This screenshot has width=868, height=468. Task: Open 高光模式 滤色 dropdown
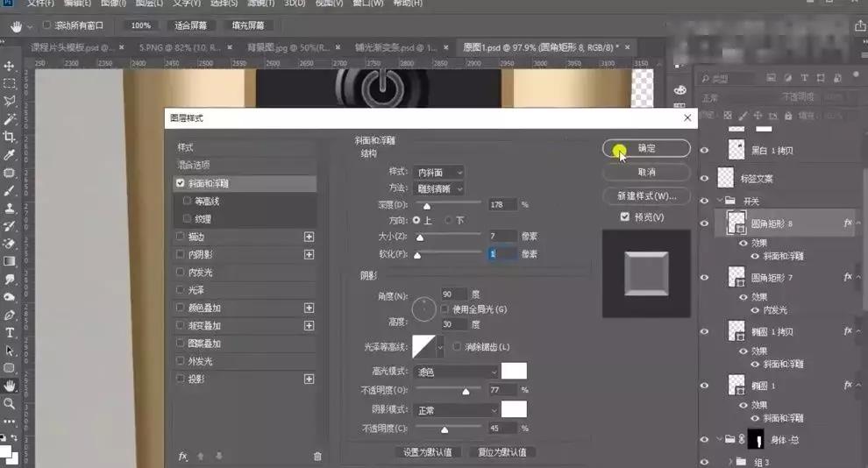(456, 372)
